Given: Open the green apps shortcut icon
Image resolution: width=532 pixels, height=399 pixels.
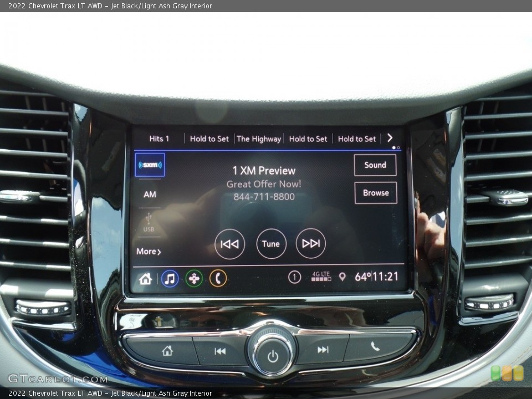Looking at the screenshot, I should point(194,279).
